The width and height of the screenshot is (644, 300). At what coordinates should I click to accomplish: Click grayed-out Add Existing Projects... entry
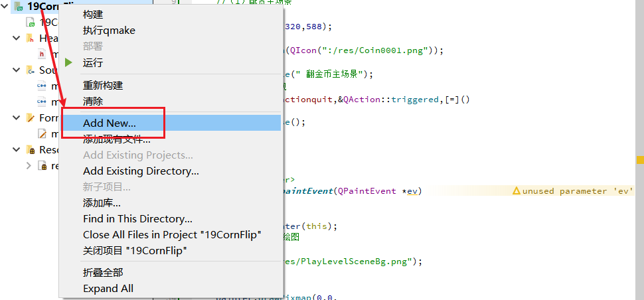(171, 155)
